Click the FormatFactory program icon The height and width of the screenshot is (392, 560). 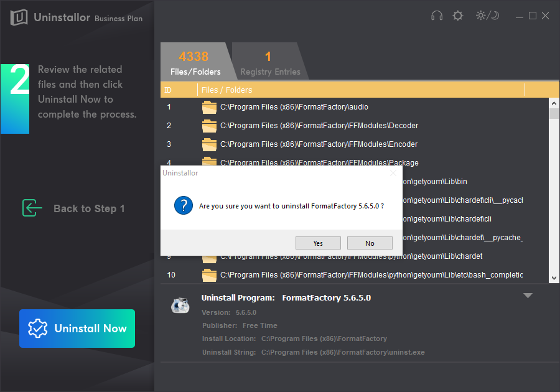[x=180, y=306]
